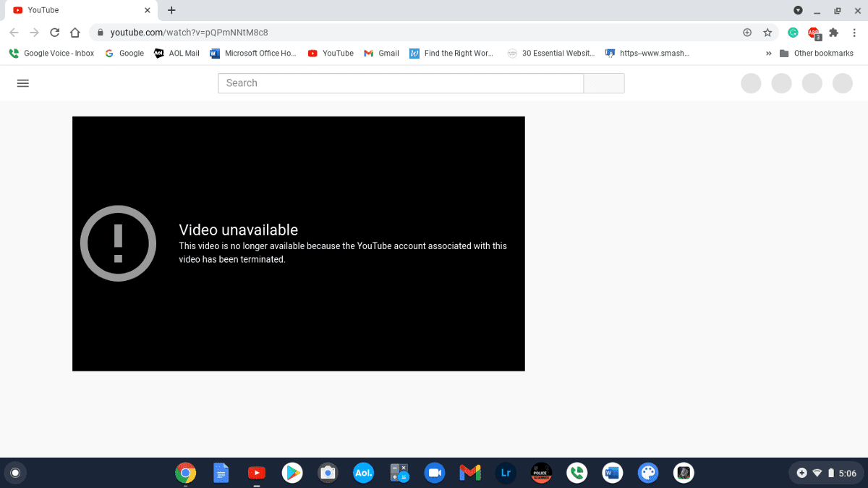The image size is (868, 488).
Task: Click the YouTube Search input field
Action: 400,83
